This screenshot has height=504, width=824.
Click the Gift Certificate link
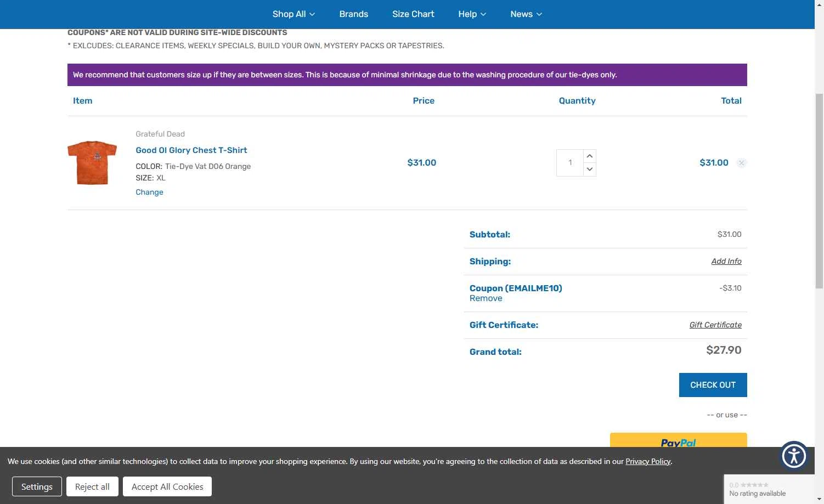click(715, 325)
